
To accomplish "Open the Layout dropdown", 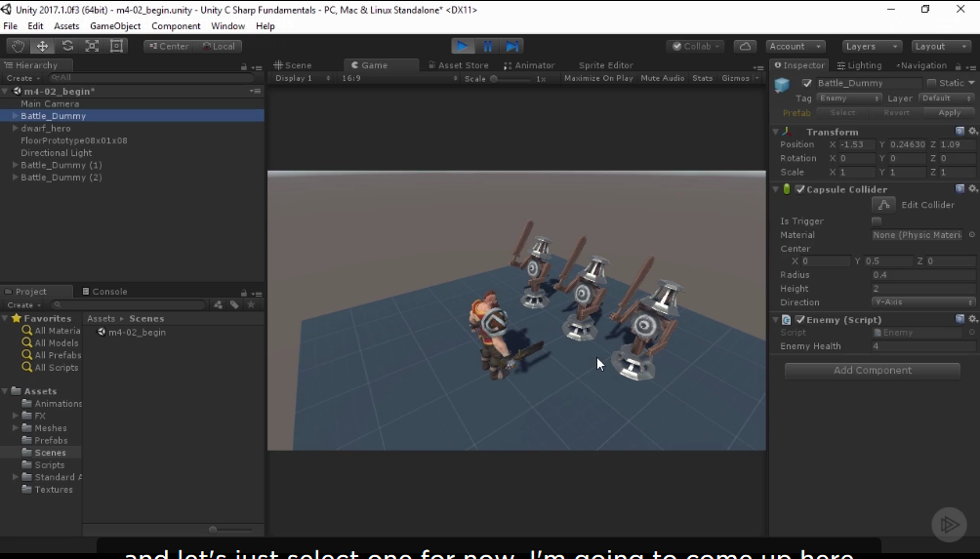I will [x=941, y=46].
